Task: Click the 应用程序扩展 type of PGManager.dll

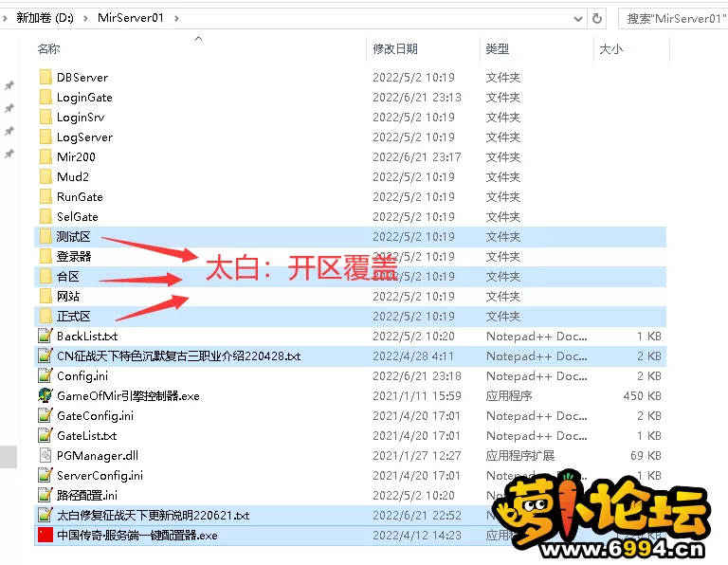Action: pos(520,455)
